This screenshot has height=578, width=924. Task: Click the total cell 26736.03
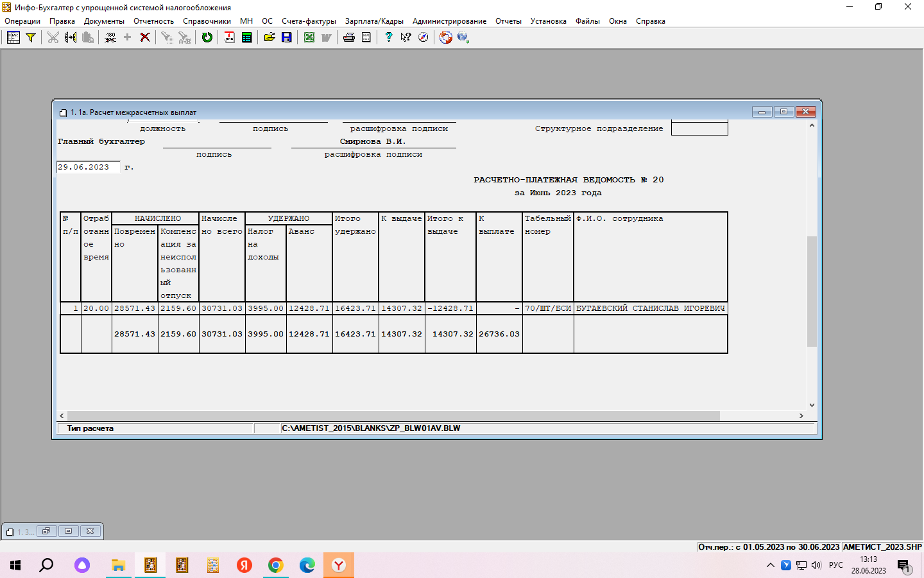[499, 334]
